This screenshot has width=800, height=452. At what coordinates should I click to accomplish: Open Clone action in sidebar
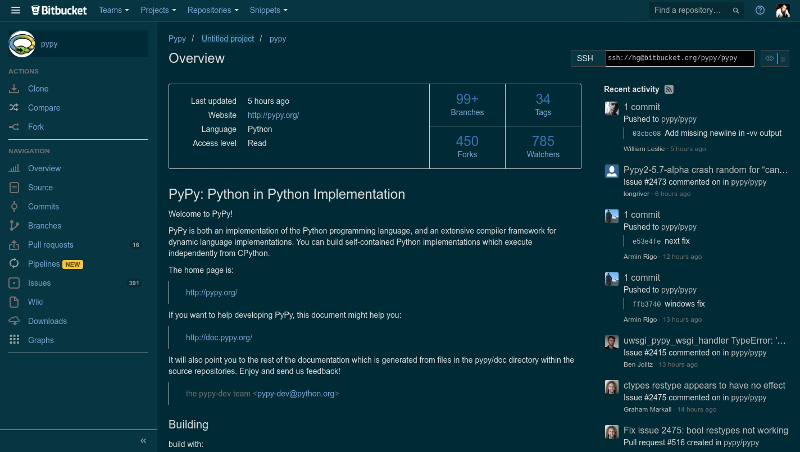[38, 89]
